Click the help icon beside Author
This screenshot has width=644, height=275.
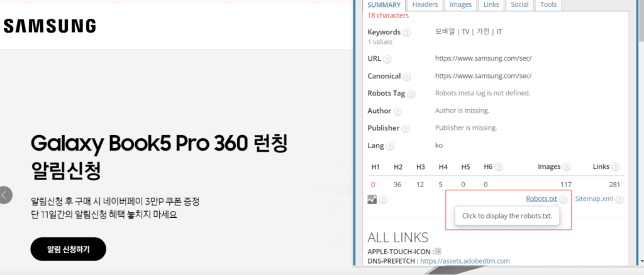(397, 112)
